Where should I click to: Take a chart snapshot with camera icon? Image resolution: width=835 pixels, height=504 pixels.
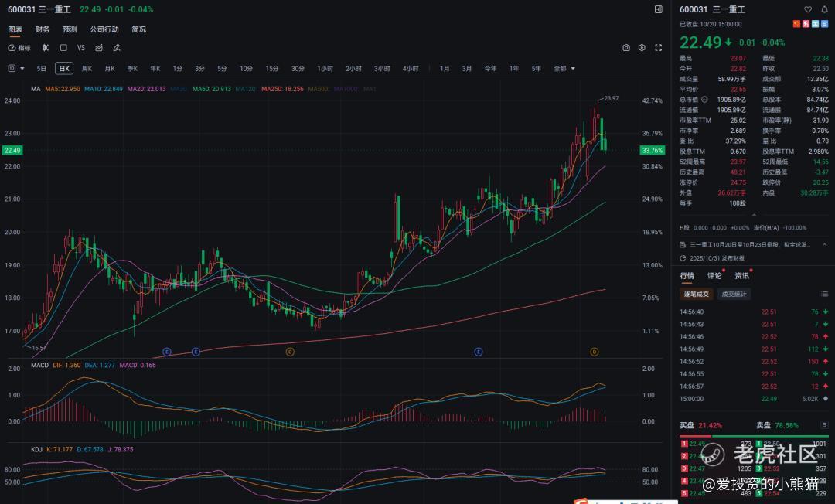coord(626,48)
